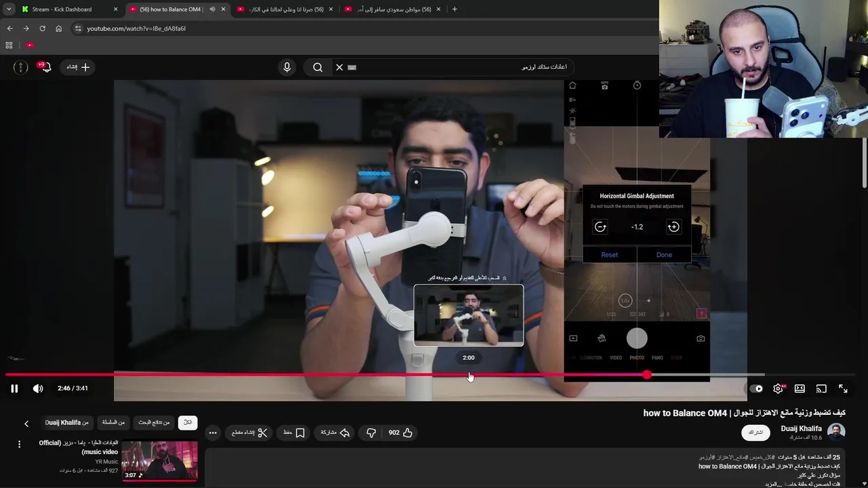
Task: Open the create (إنشاء) plus button
Action: click(x=78, y=67)
